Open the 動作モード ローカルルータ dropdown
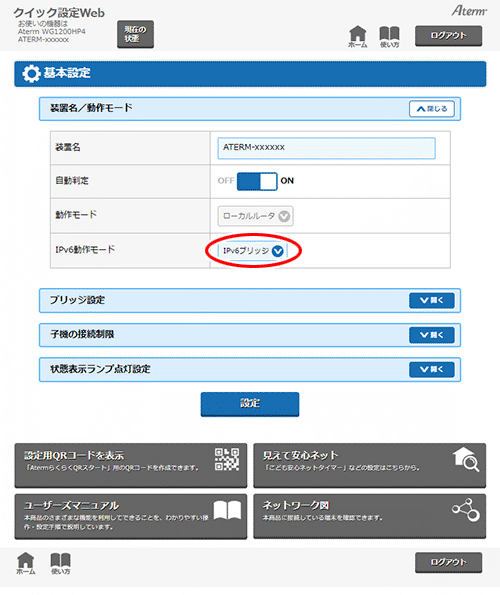500x595 pixels. click(255, 216)
